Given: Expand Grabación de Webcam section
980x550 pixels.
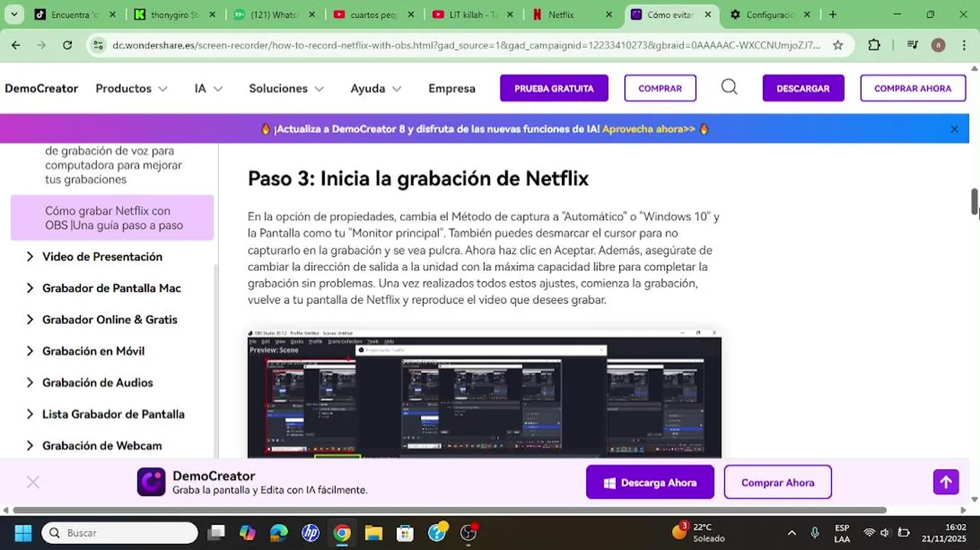Looking at the screenshot, I should (93, 445).
